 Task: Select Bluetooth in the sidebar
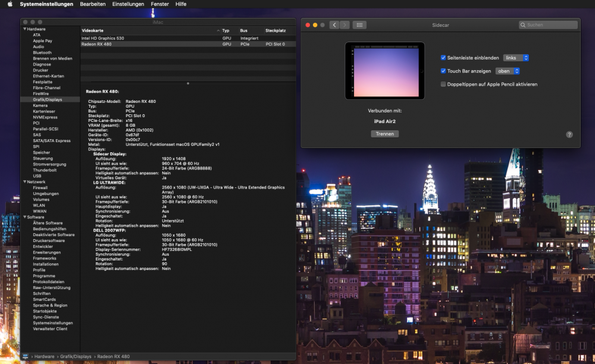pyautogui.click(x=42, y=53)
